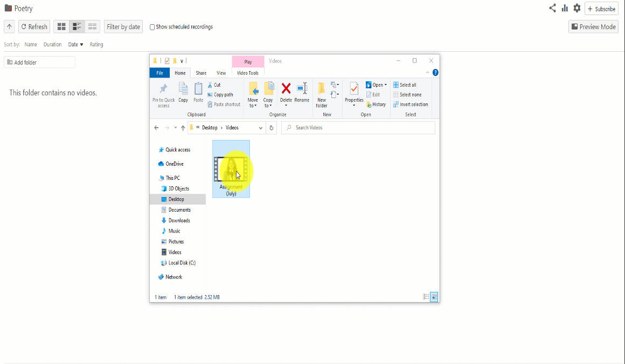Screen dimensions: 625x364
Task: Enable Show scheduled recordings checkbox
Action: [x=152, y=27]
